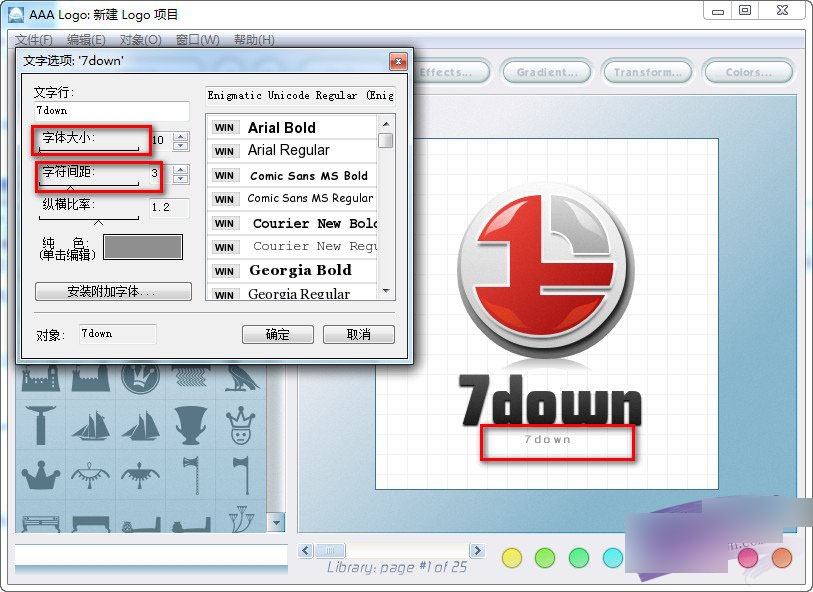Click the 纵横比率 aspect ratio slider thumb
The height and width of the screenshot is (592, 813).
99,222
